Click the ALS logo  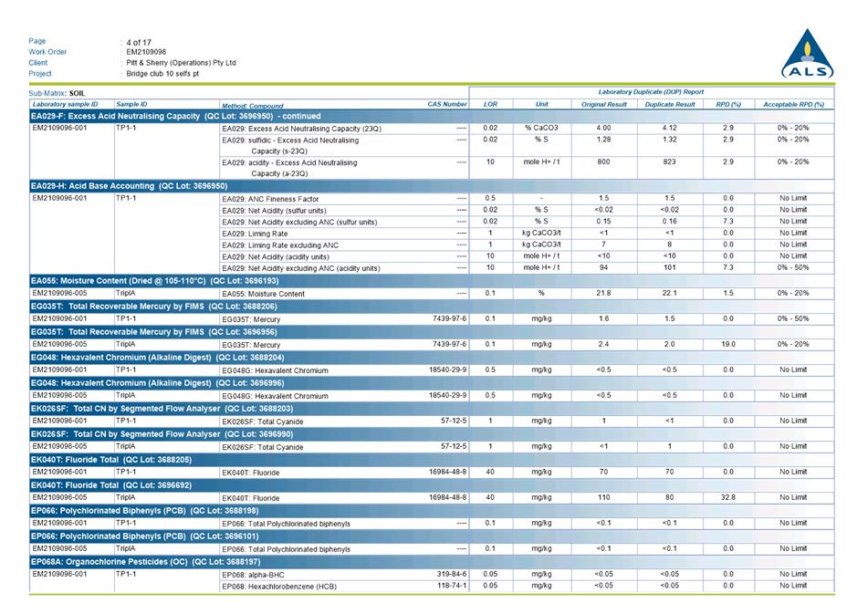click(807, 55)
